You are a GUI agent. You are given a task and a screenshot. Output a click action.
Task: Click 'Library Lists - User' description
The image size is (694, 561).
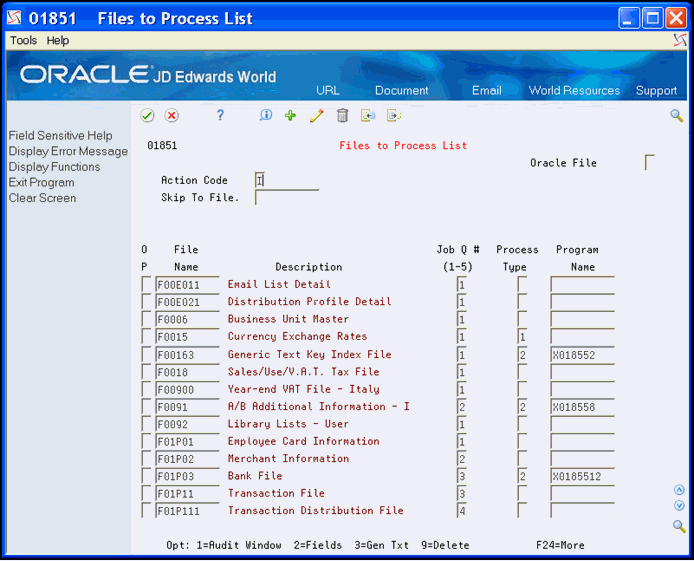(288, 423)
